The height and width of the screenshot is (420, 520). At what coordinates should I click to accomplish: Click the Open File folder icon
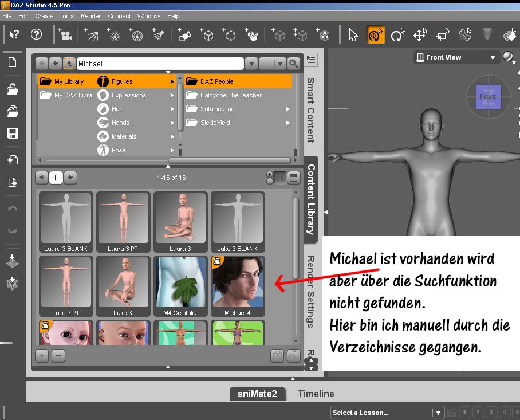[12, 89]
